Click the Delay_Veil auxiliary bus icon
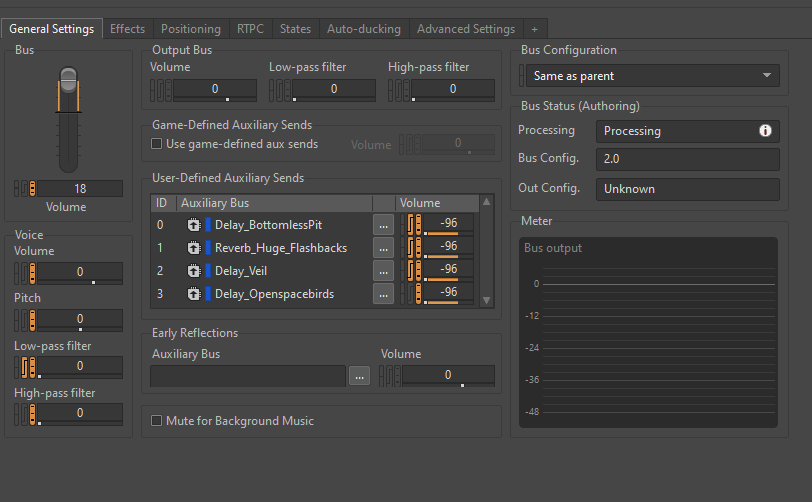 point(194,271)
